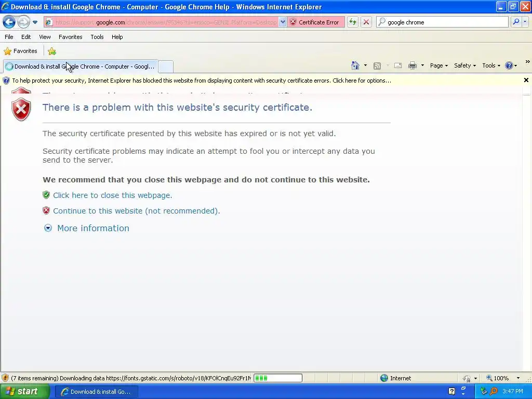Click the Stop loading X icon
The image size is (532, 399).
click(366, 22)
